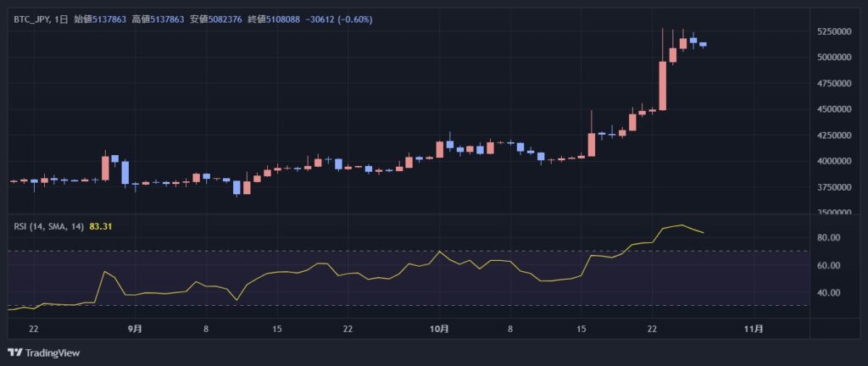Viewport: 868px width, 366px height.
Task: Click the RSI line peak above 80
Action: pyautogui.click(x=682, y=225)
